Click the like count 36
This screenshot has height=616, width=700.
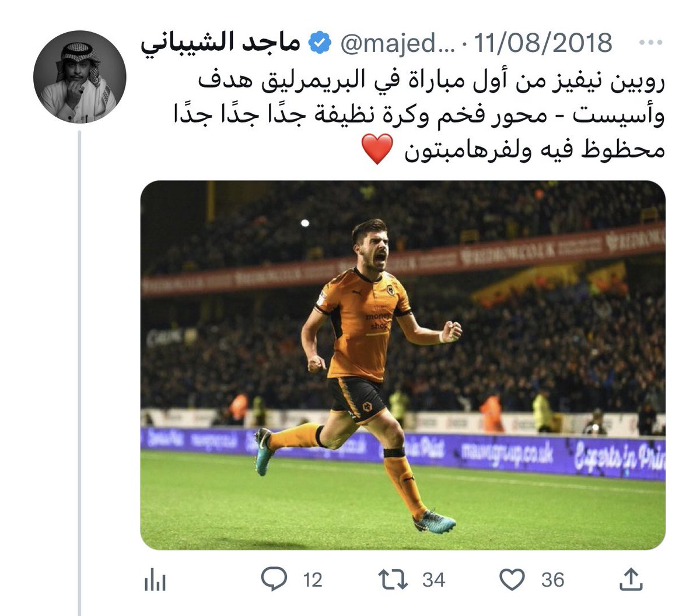coord(552,580)
